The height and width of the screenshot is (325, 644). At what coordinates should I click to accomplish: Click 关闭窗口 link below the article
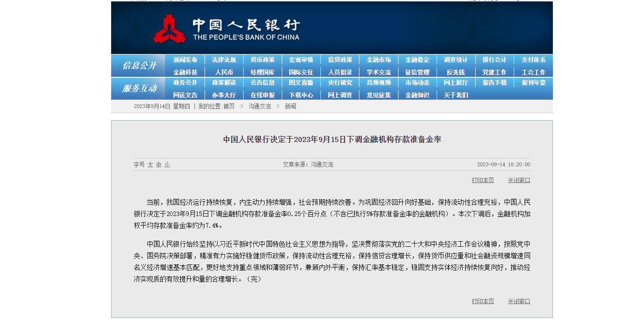519,302
